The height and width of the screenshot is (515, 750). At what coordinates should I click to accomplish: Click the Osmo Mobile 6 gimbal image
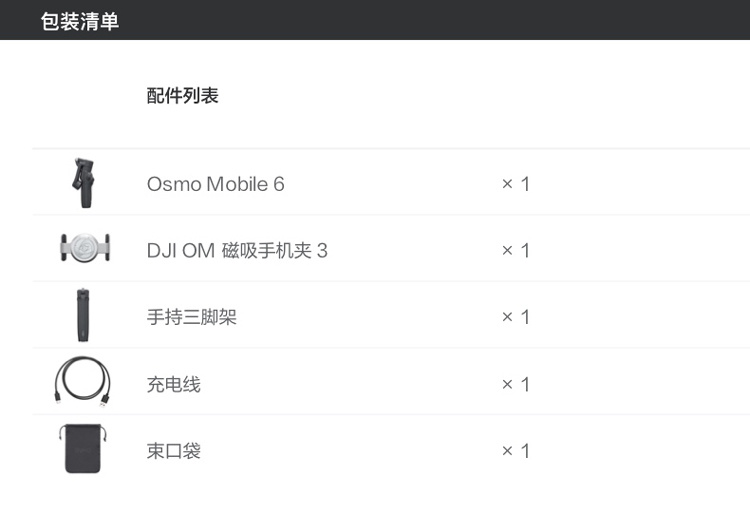(x=81, y=183)
